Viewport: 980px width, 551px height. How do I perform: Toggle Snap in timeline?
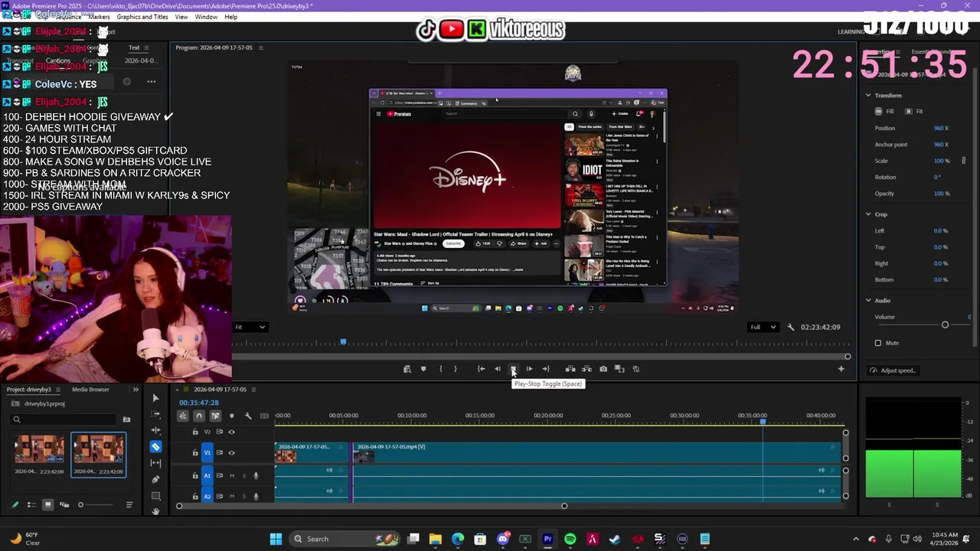pyautogui.click(x=199, y=416)
